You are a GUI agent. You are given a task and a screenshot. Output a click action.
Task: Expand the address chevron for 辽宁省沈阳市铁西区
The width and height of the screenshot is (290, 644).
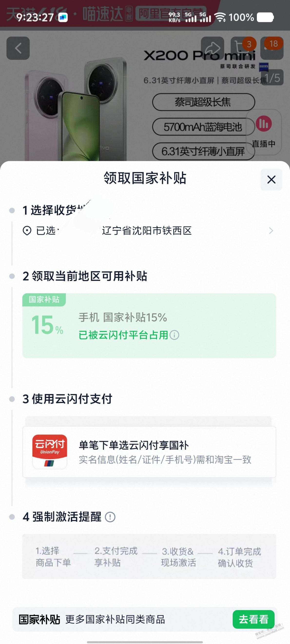tap(271, 230)
